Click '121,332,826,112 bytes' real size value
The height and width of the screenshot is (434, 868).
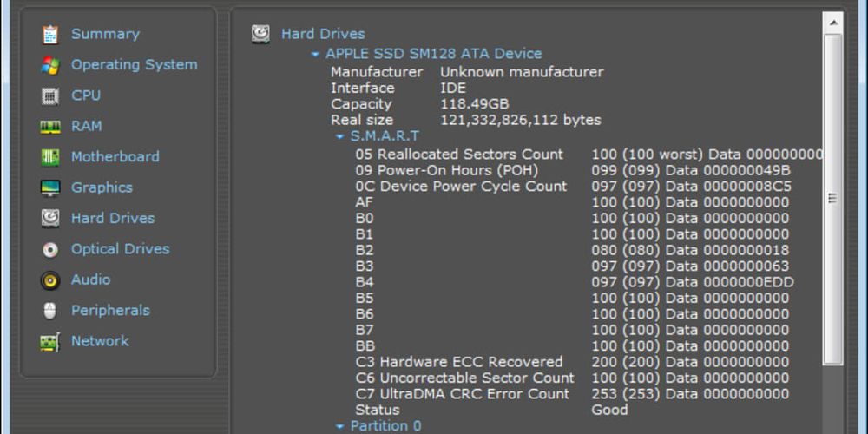tap(520, 120)
